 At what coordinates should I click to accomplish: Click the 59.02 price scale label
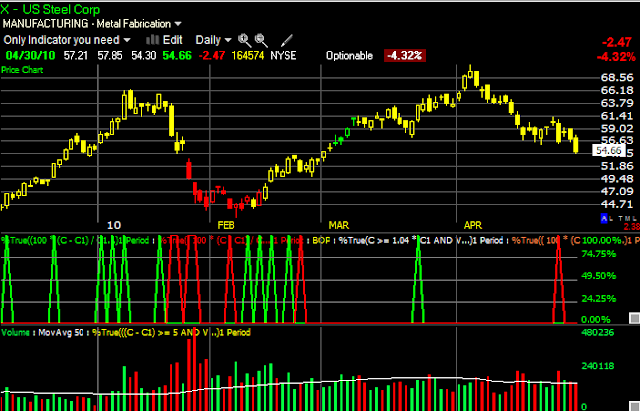pos(617,129)
